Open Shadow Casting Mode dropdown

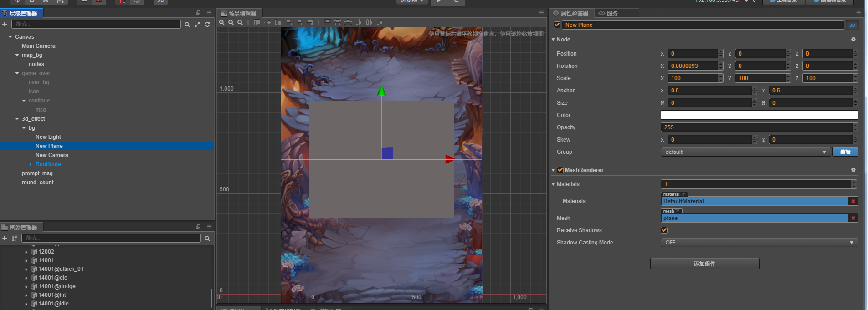(759, 243)
